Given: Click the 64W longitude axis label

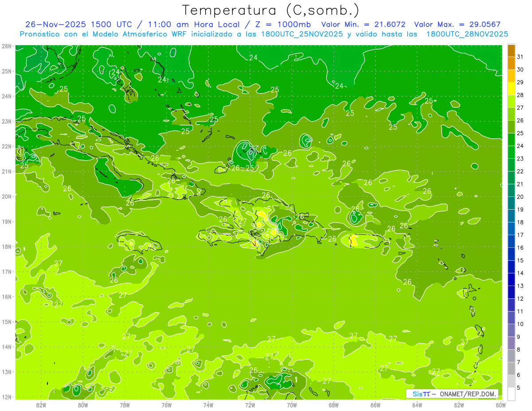Looking at the screenshot, I should (x=417, y=405).
